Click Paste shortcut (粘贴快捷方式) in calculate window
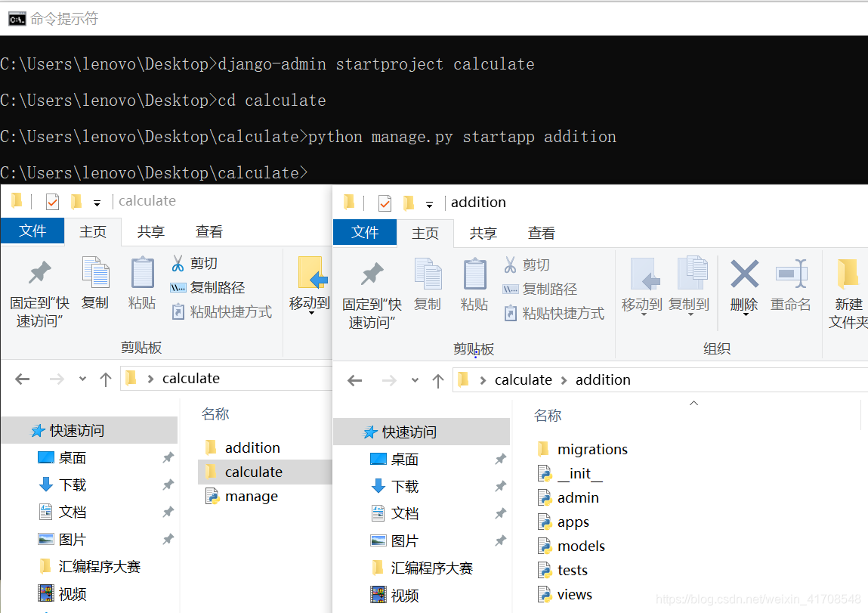Viewport: 868px width, 613px height. click(222, 311)
